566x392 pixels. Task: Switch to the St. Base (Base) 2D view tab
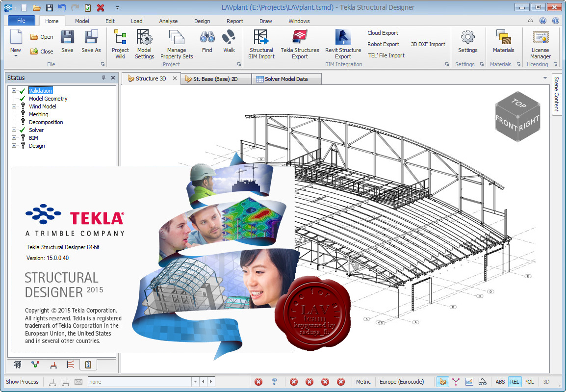[215, 78]
